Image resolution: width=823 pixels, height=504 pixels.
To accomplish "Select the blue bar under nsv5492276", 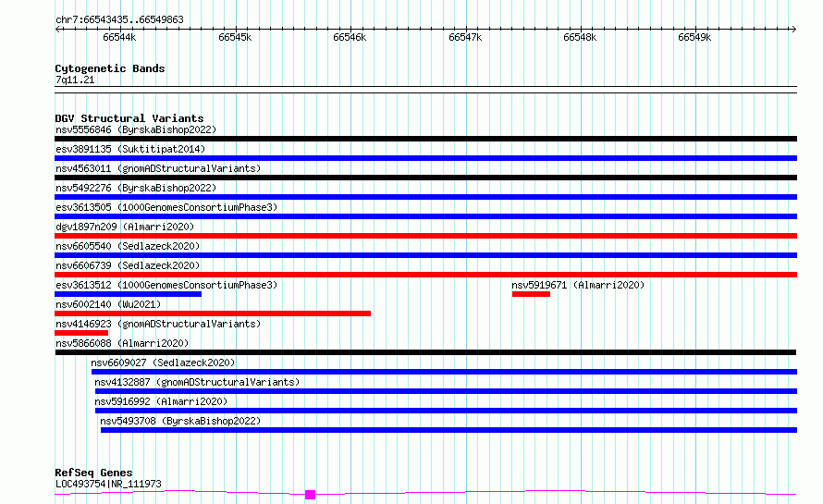I will (425, 197).
